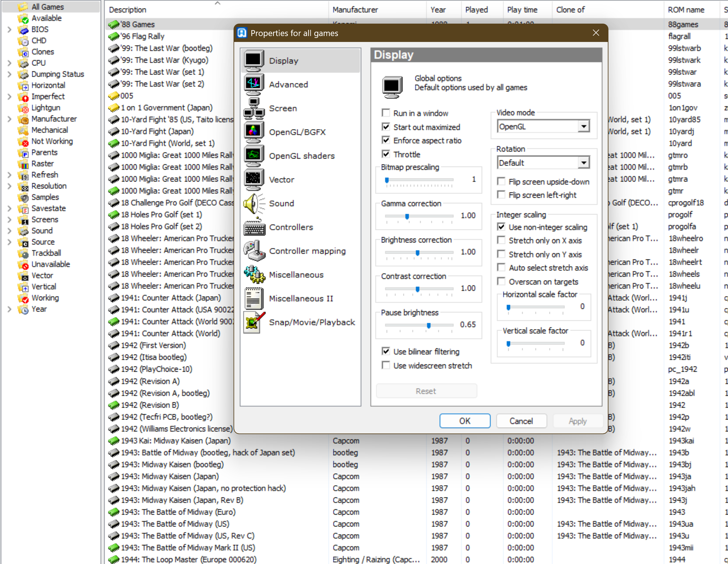
Task: Expand the Year tree node
Action: [9, 309]
